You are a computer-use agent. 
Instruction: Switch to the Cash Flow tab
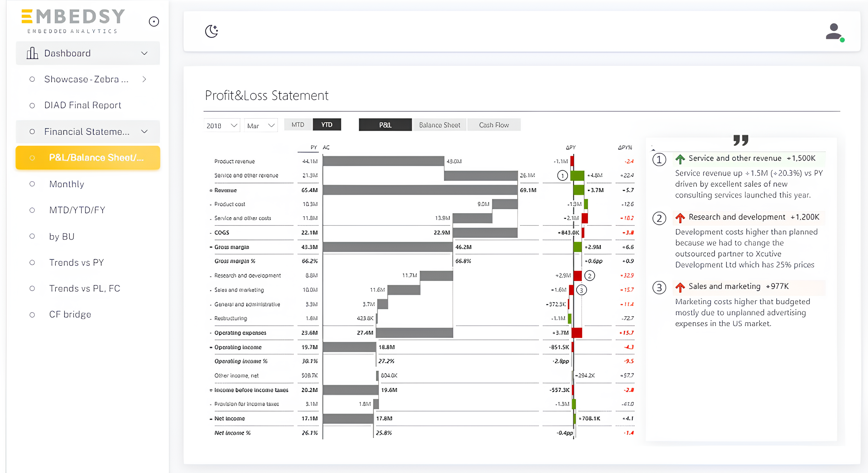(x=493, y=125)
